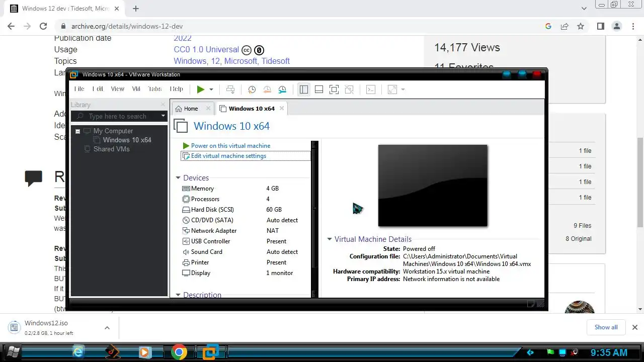Collapse the Devices section
644x362 pixels.
[178, 178]
